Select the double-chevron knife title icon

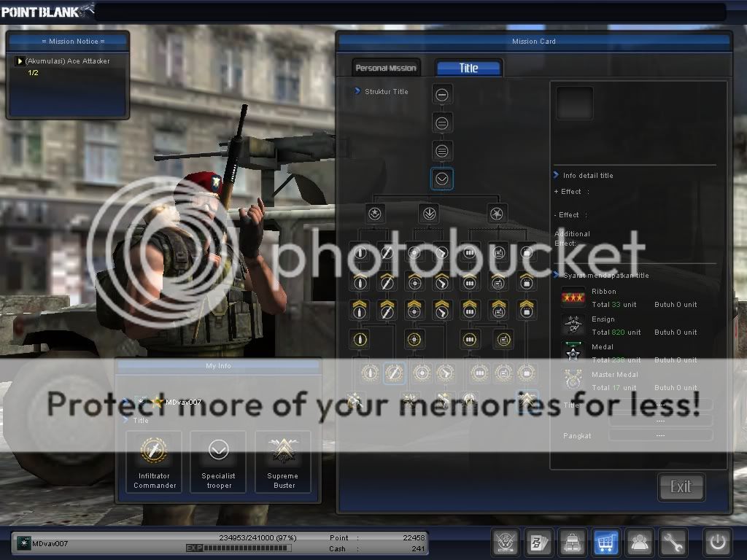(387, 309)
